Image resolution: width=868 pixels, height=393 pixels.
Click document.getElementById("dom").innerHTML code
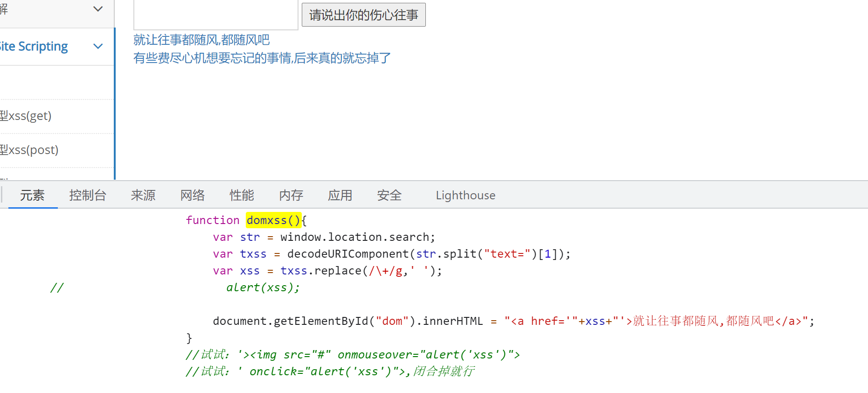(348, 321)
